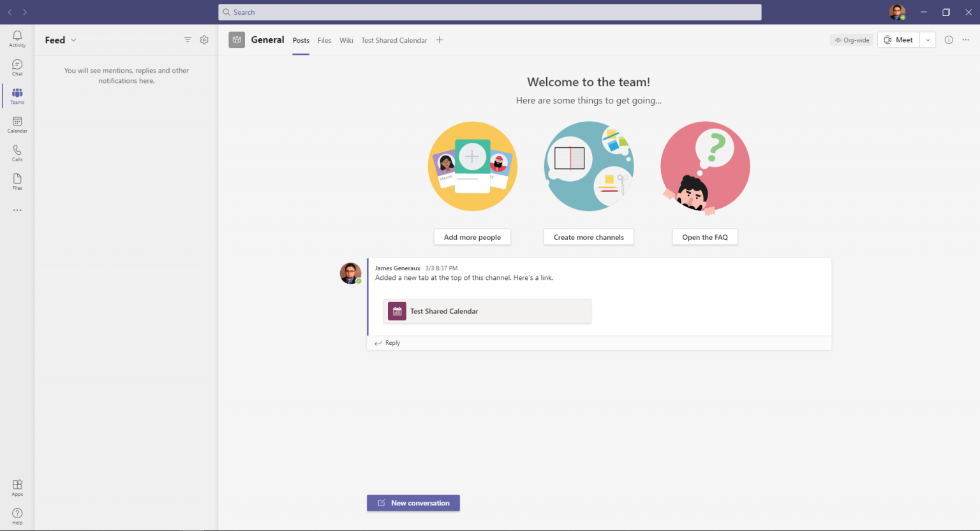Click the General channel title
Viewport: 980px width, 531px height.
coord(267,40)
